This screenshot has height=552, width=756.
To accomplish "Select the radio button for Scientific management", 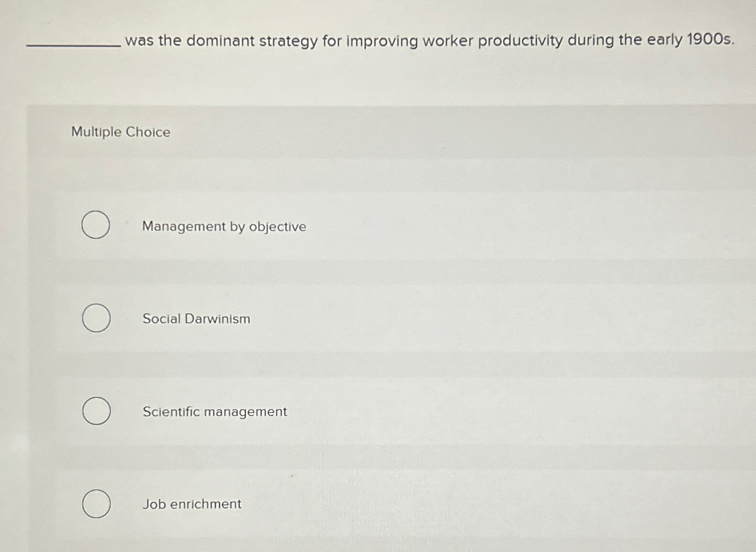I will click(96, 410).
